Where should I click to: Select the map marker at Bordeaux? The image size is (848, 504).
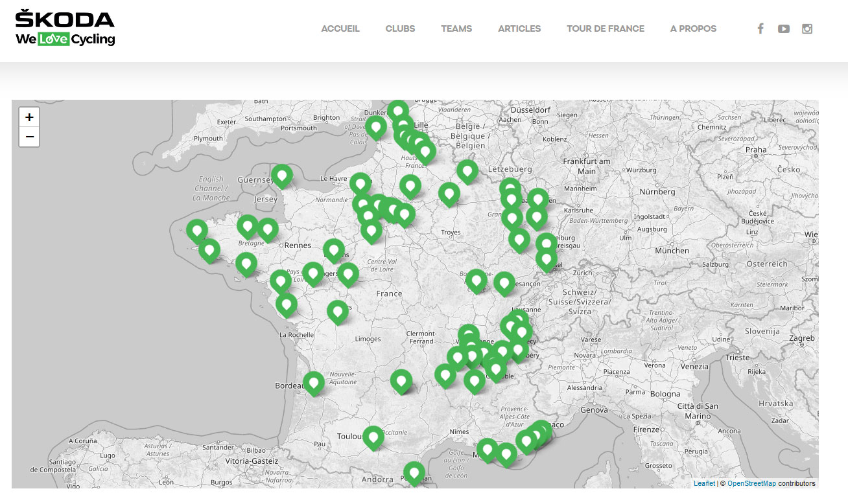click(314, 382)
